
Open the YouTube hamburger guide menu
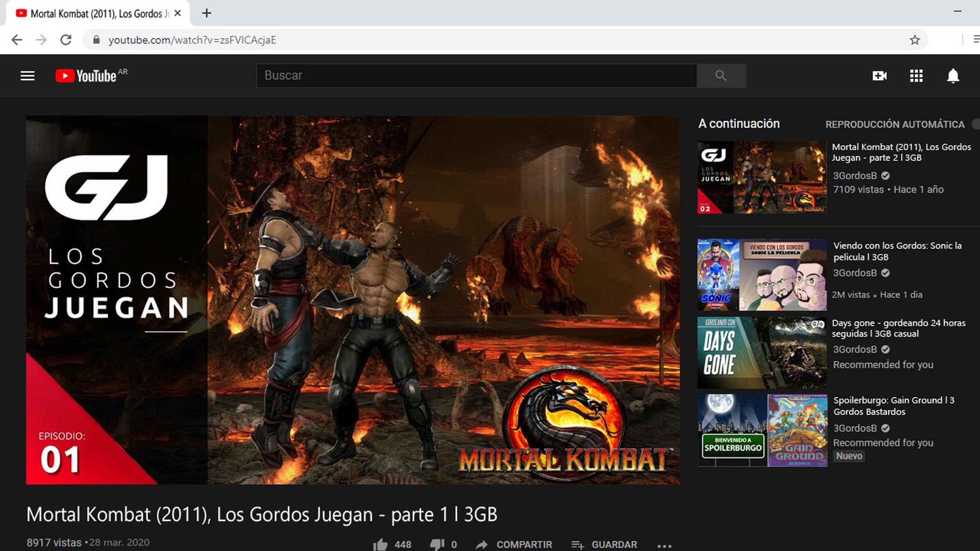point(28,76)
